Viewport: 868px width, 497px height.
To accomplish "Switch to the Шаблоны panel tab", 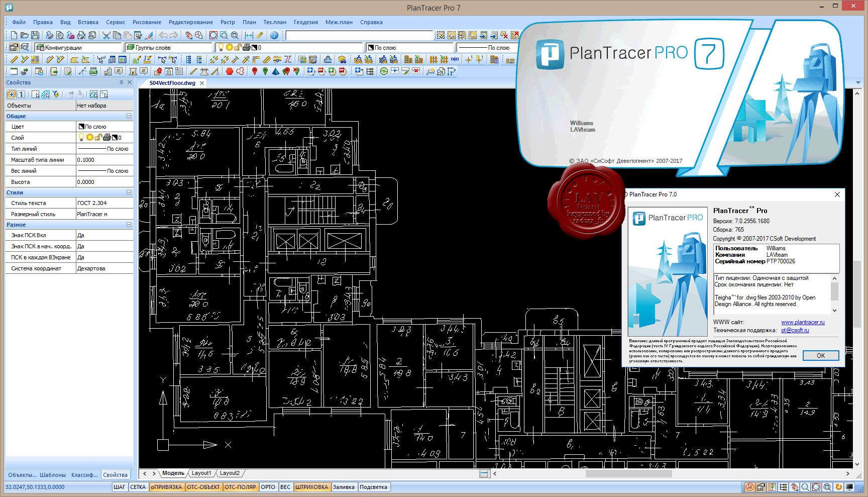I will click(x=53, y=475).
